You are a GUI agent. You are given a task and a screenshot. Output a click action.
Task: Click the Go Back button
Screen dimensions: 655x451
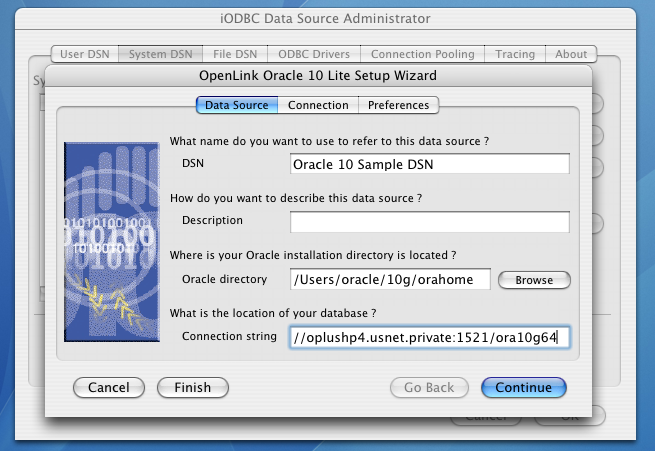coord(429,388)
